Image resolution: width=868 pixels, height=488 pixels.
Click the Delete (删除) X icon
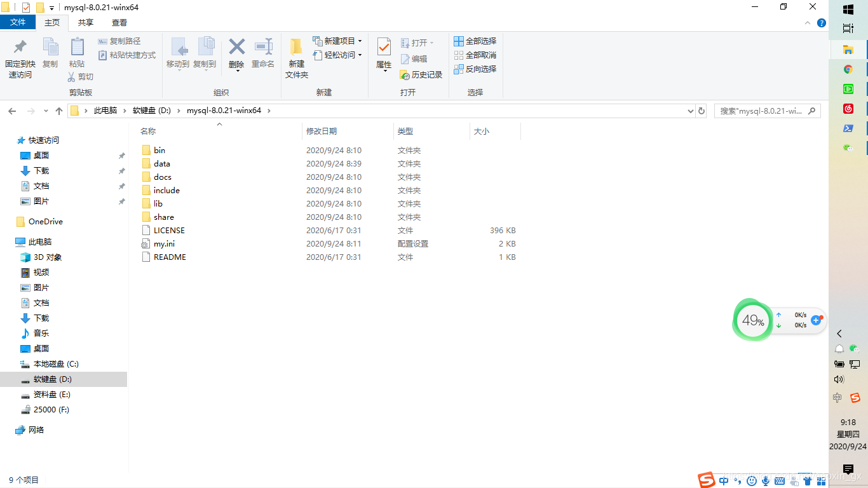pyautogui.click(x=236, y=46)
